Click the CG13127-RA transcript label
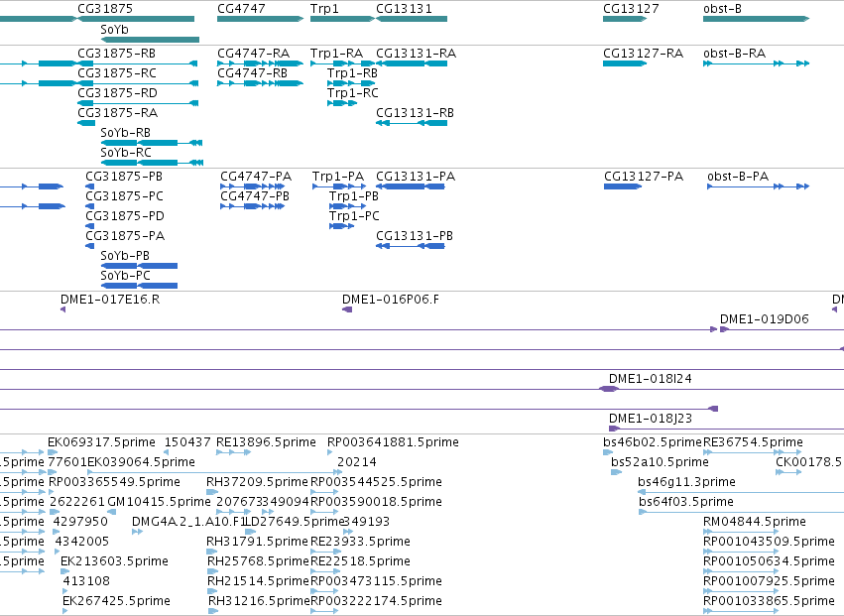The height and width of the screenshot is (616, 844). (x=644, y=54)
